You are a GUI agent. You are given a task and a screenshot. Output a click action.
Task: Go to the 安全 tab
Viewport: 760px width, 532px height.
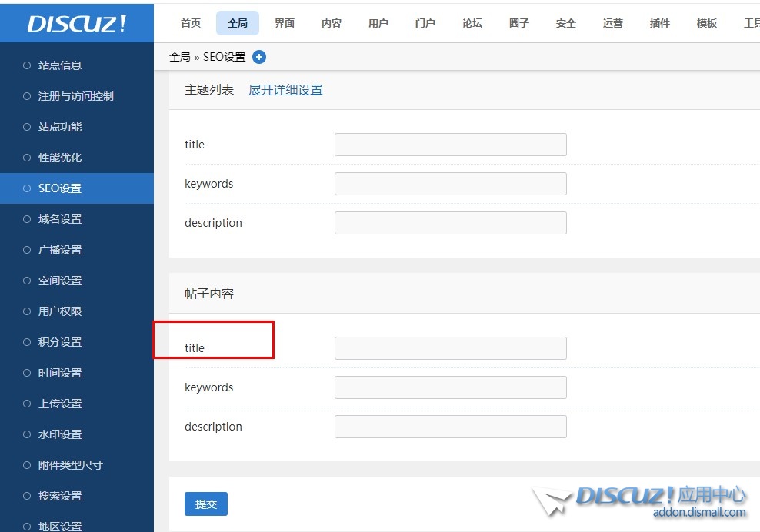click(x=565, y=23)
